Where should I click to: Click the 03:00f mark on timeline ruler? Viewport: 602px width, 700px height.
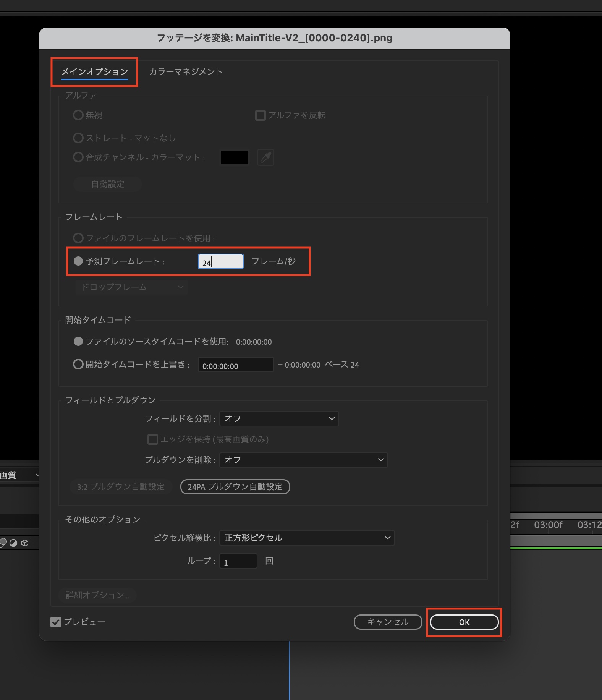coord(549,526)
